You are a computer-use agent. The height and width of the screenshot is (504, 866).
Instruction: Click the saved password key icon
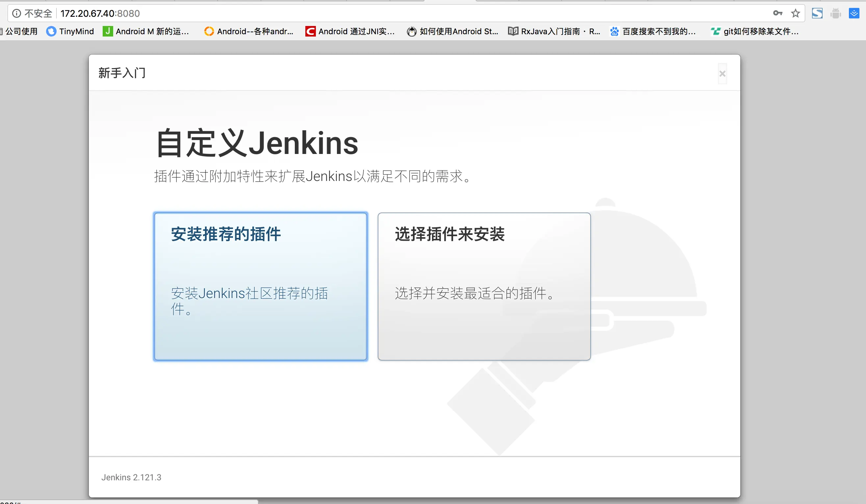click(777, 13)
